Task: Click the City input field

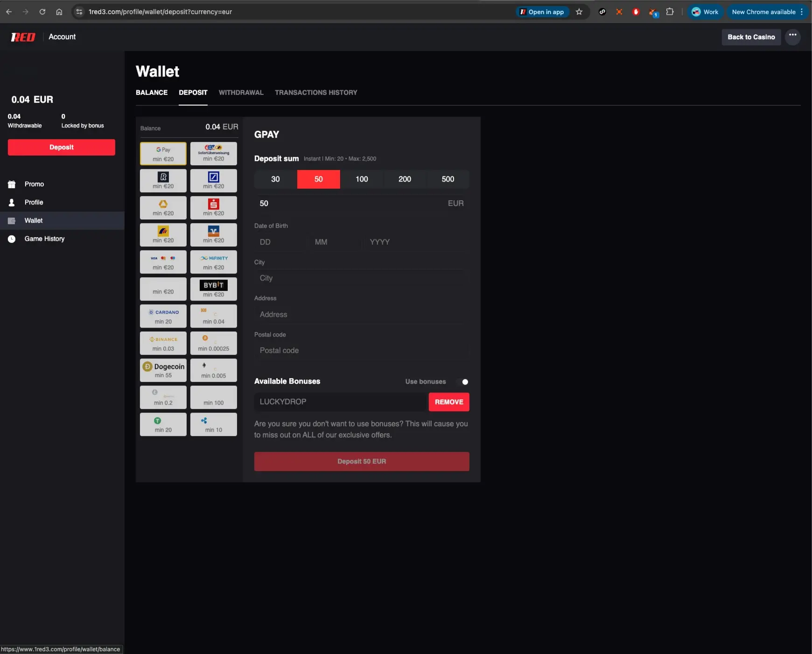Action: coord(362,278)
